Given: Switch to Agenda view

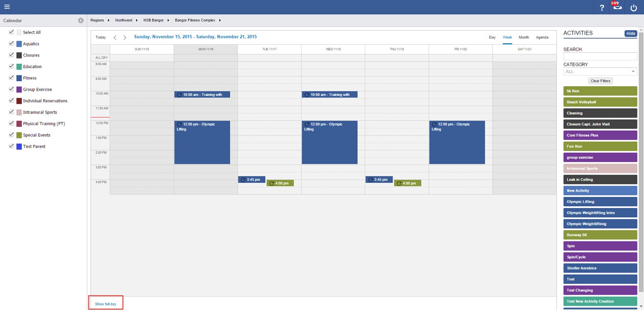Looking at the screenshot, I should click(542, 37).
